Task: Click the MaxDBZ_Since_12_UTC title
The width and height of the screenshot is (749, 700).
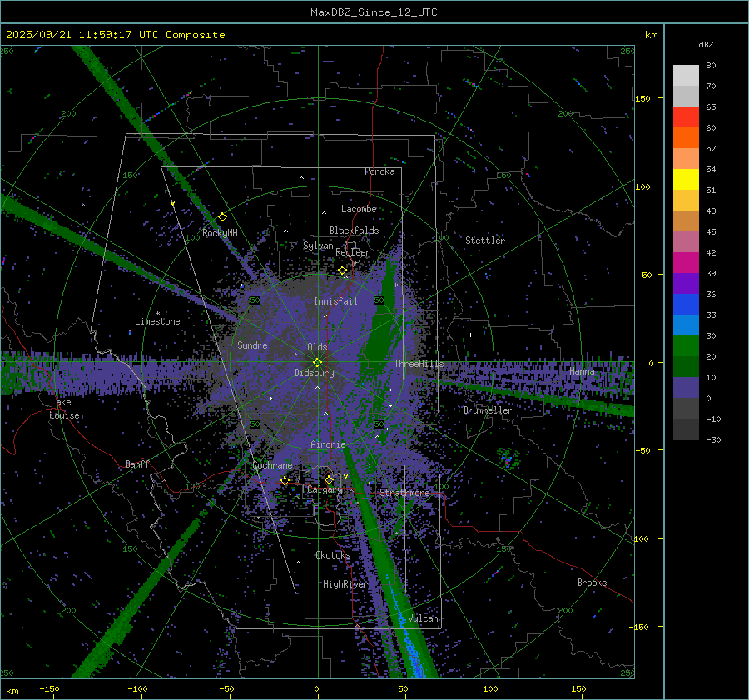Action: [x=374, y=12]
